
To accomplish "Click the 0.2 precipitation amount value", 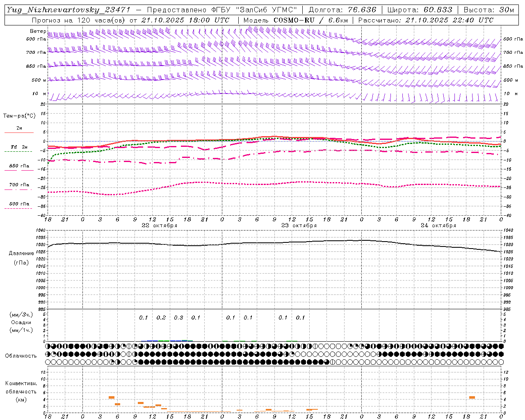I will [161, 317].
